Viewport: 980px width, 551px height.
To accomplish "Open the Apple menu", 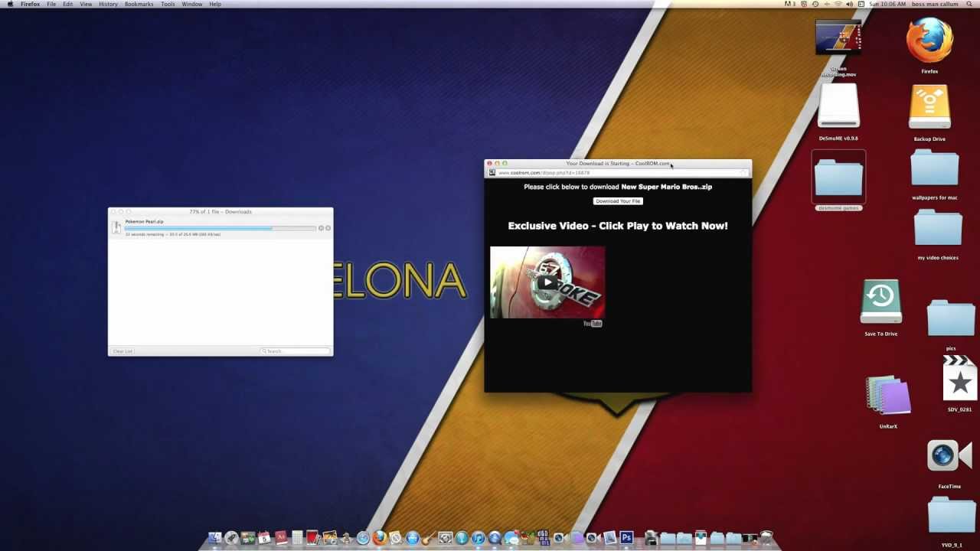I will (10, 4).
